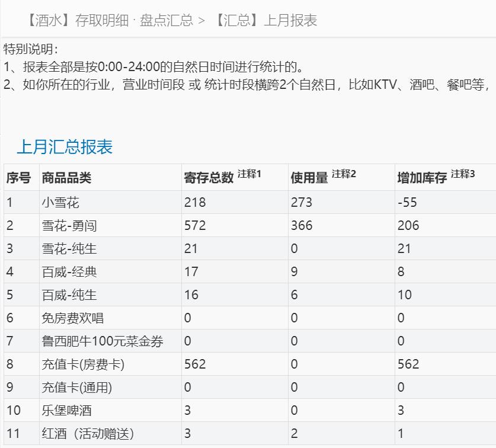This screenshot has width=496, height=448.
Task: Open the 注释3 note link
Action: (x=463, y=174)
